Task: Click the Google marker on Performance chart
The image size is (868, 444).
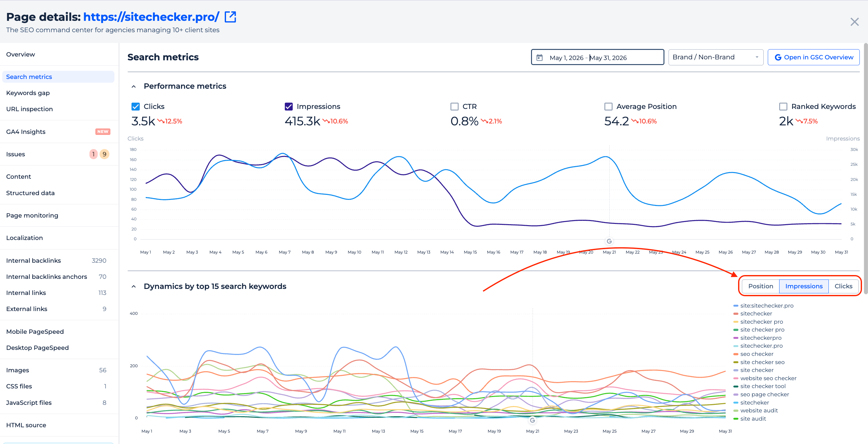Action: [609, 241]
